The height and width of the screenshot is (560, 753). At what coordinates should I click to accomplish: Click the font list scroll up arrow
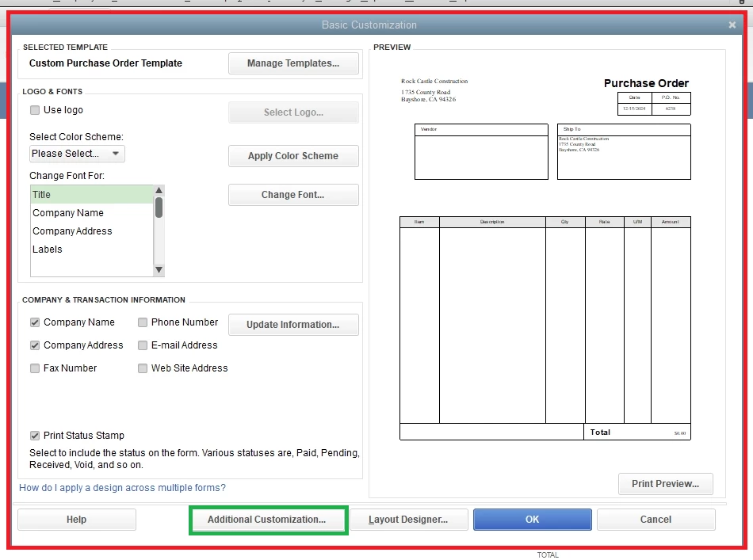[159, 191]
